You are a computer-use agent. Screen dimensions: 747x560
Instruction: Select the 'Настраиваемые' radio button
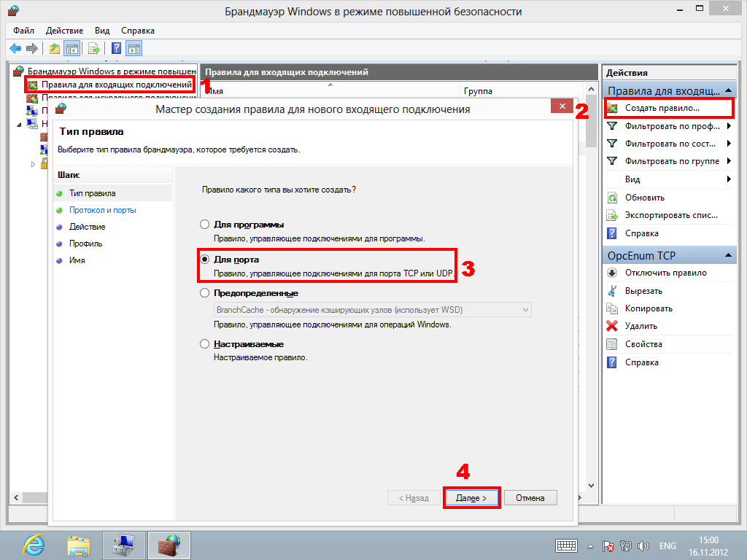coord(204,344)
